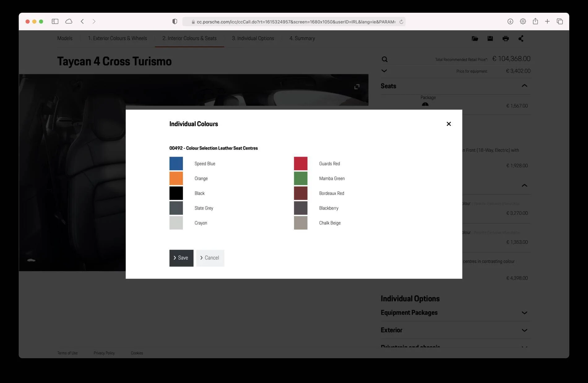588x383 pixels.
Task: Choose the Orange leather colour swatch
Action: coord(176,178)
